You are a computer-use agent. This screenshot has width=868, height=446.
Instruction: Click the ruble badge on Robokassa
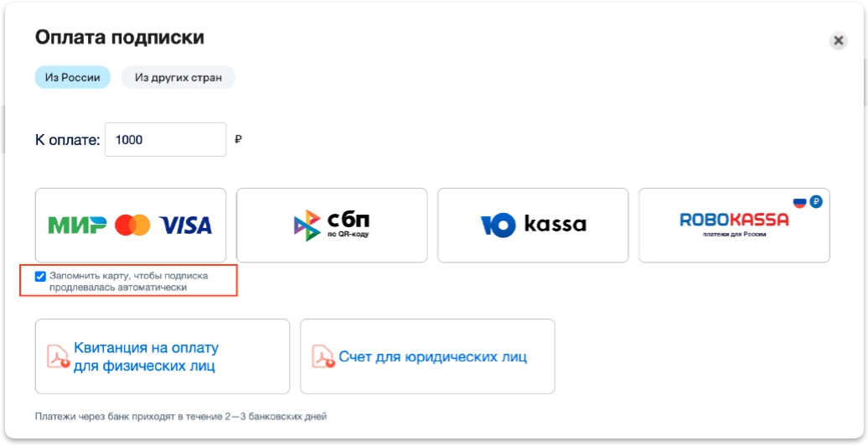(x=815, y=201)
